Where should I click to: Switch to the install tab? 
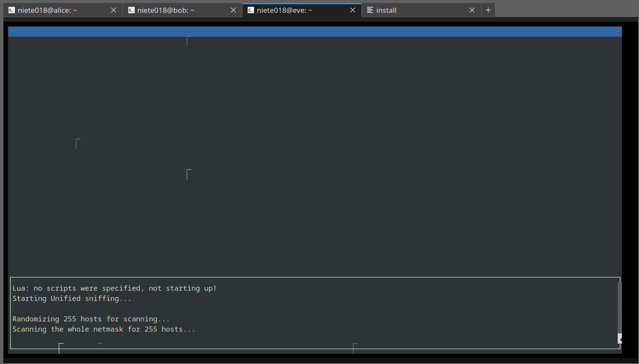coord(405,10)
